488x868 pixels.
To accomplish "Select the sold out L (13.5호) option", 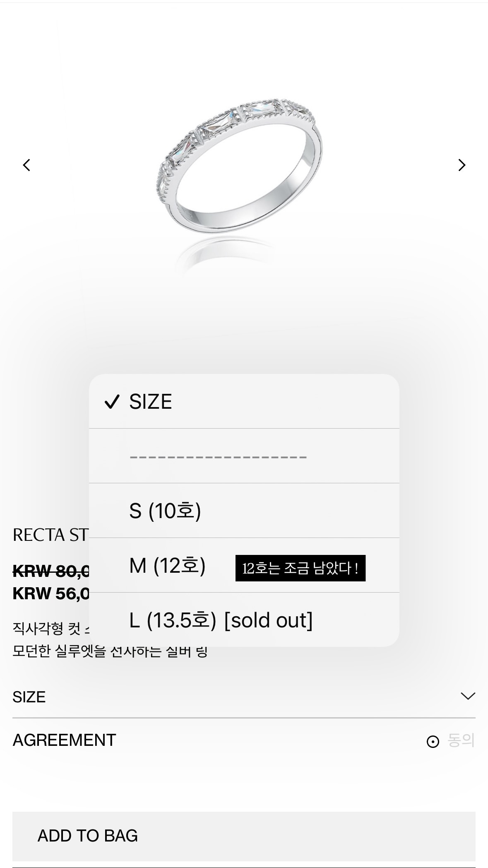I will [221, 620].
